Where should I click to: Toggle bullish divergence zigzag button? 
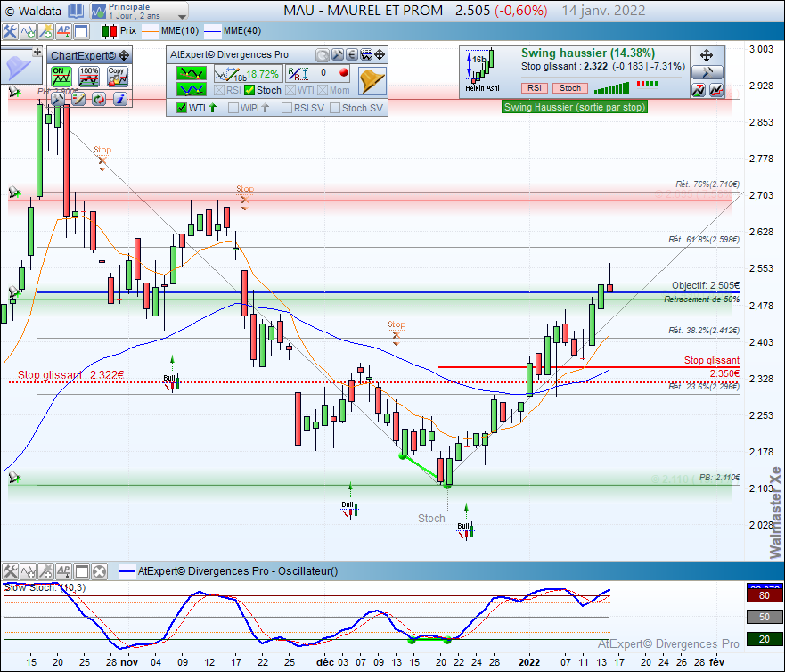(192, 90)
